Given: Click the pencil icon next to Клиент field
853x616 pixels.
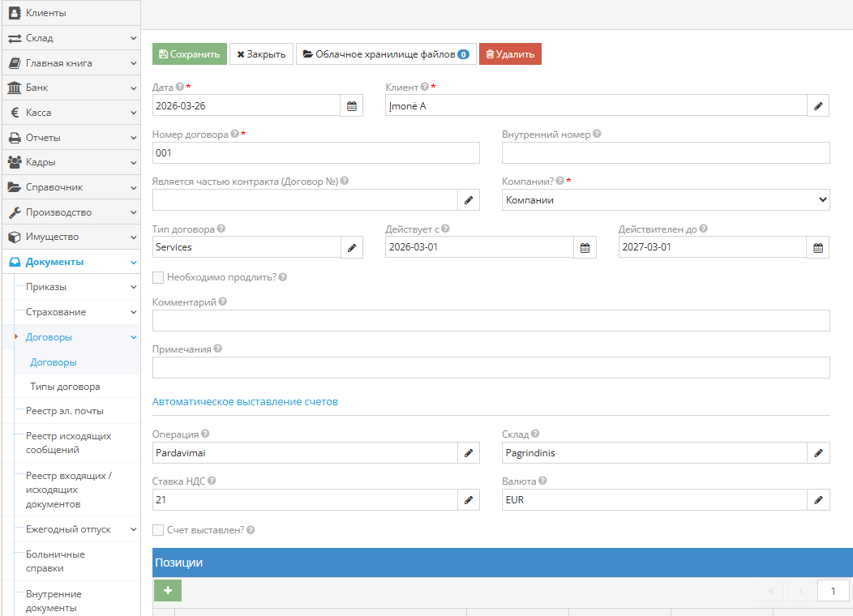Looking at the screenshot, I should coord(818,105).
